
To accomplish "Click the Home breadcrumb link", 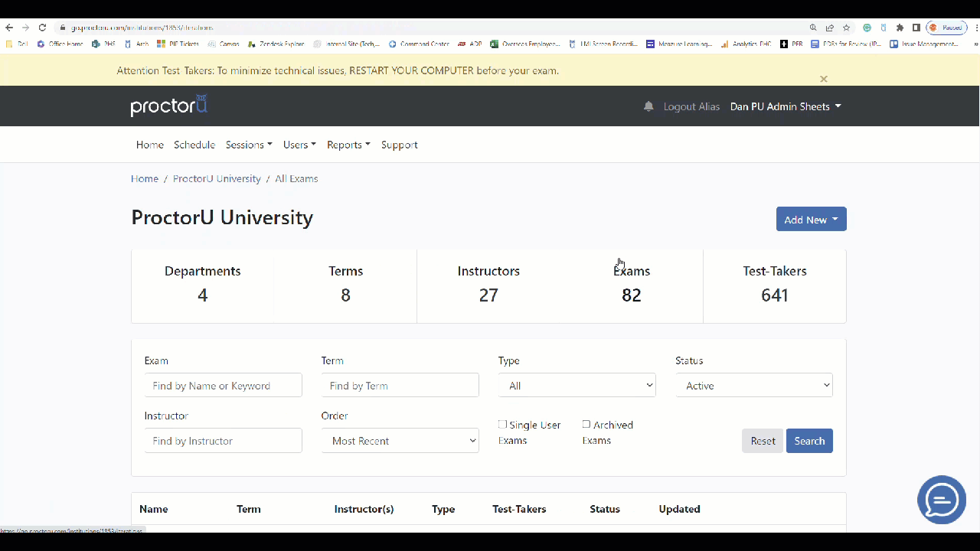I will pyautogui.click(x=145, y=178).
